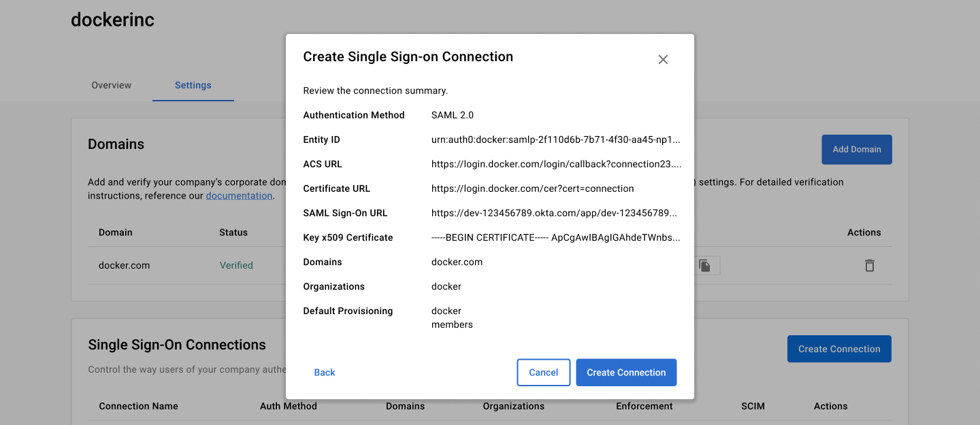
Task: Click the Auth Method column header
Action: pyautogui.click(x=289, y=407)
